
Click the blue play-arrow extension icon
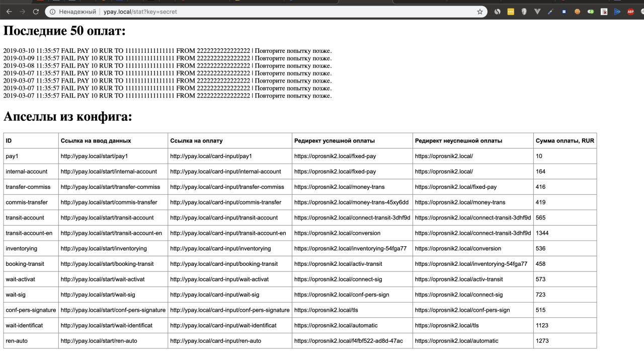617,12
